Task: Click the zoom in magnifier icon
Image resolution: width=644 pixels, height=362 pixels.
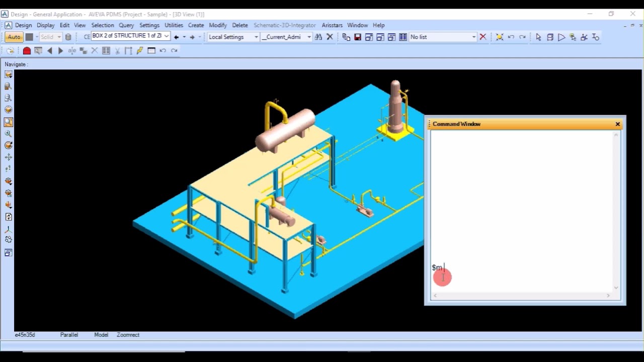Action: point(9,134)
